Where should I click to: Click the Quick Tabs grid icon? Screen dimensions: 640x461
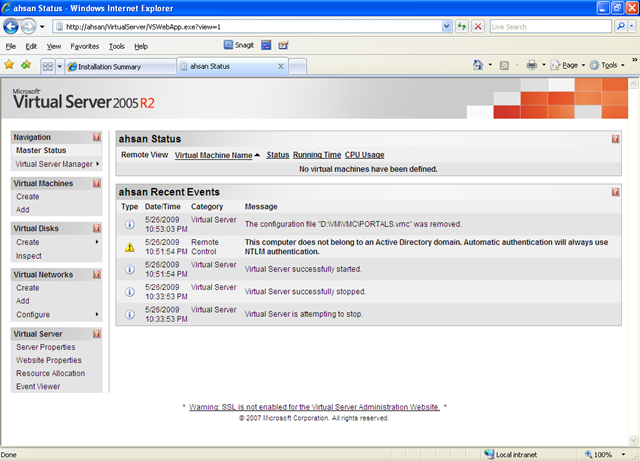tap(48, 66)
